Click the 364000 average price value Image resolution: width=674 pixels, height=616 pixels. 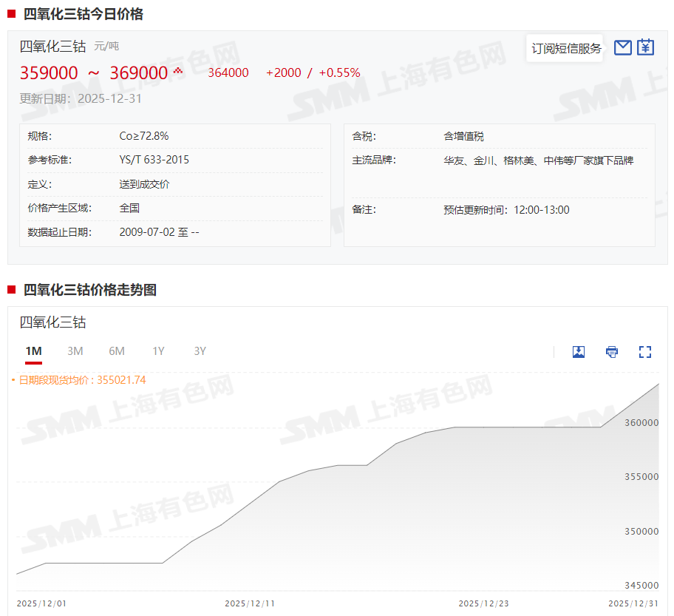(x=228, y=72)
